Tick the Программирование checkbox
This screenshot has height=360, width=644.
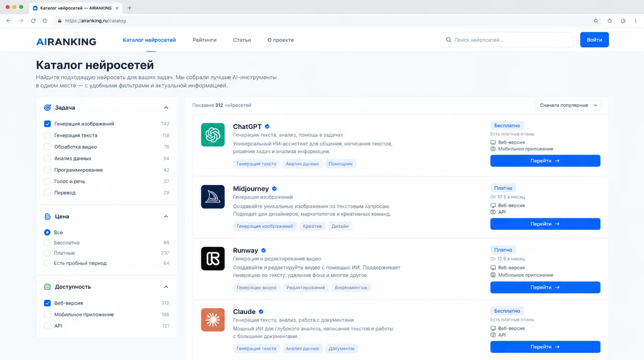tap(47, 170)
